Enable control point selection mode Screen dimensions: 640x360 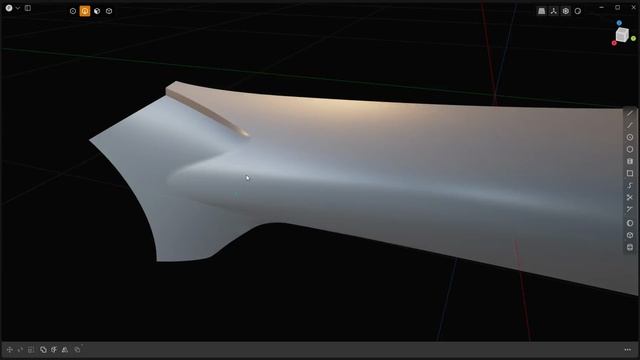tap(73, 11)
